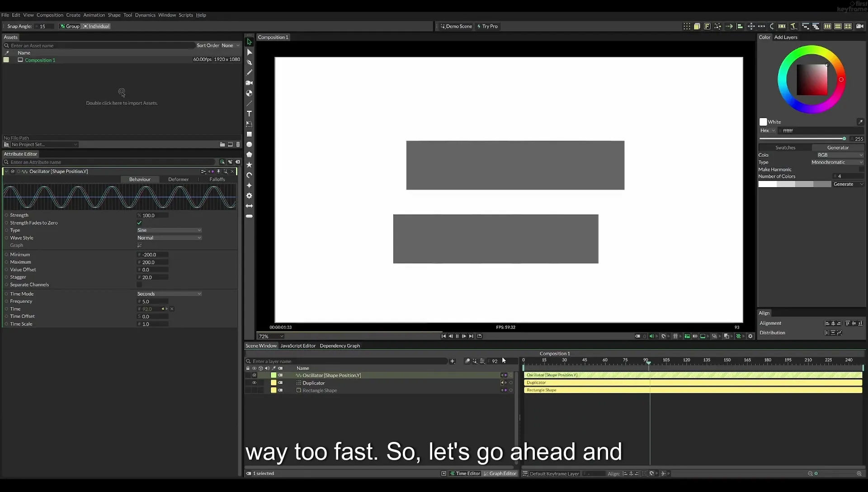Click the Demo Scene button

tap(456, 26)
